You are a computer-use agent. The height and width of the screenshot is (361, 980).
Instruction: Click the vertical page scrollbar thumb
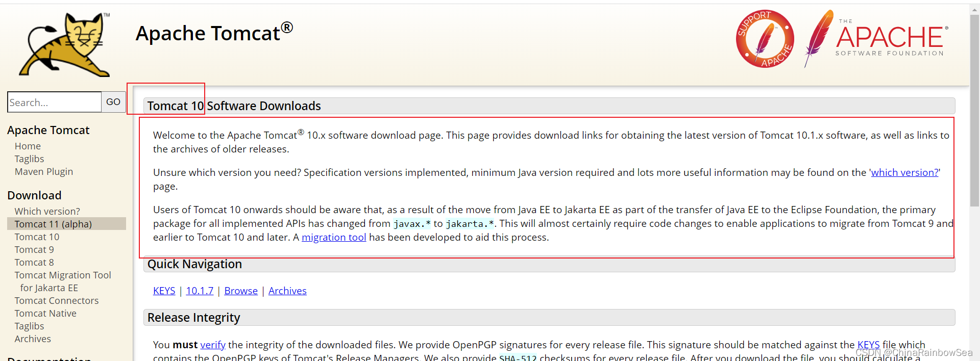[x=975, y=110]
